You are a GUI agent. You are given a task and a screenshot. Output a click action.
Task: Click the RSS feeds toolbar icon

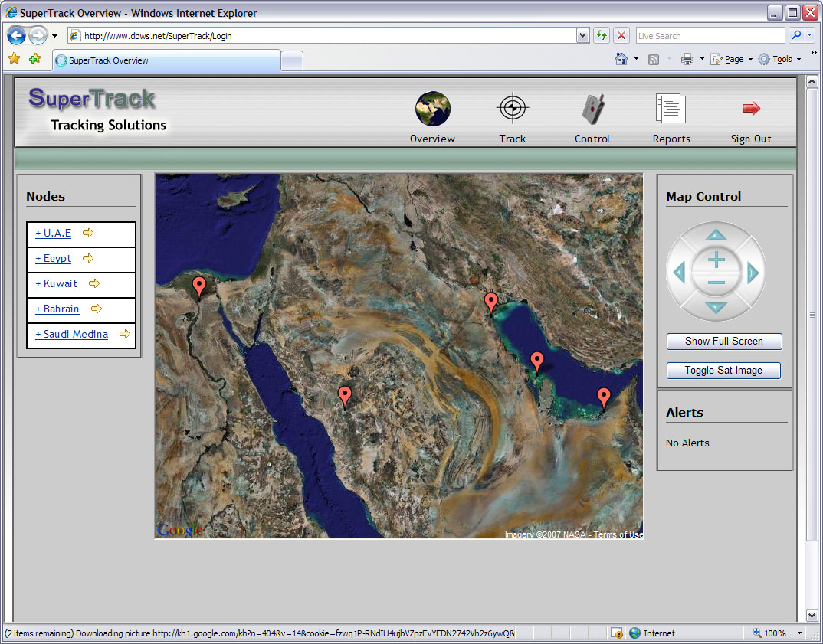654,59
